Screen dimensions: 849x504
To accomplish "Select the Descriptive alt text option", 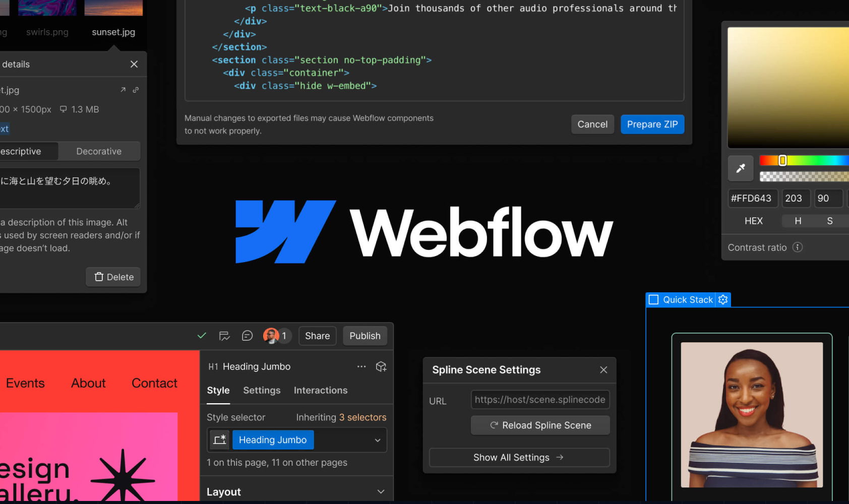I will pyautogui.click(x=28, y=151).
